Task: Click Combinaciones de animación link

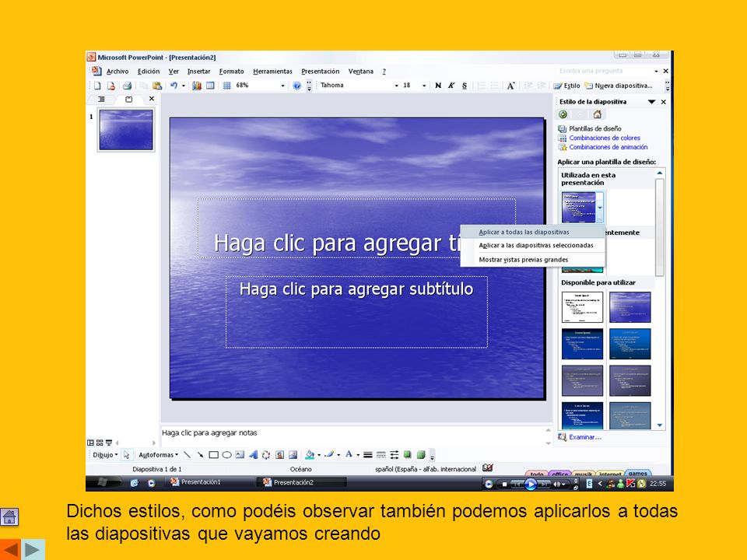Action: (x=608, y=147)
